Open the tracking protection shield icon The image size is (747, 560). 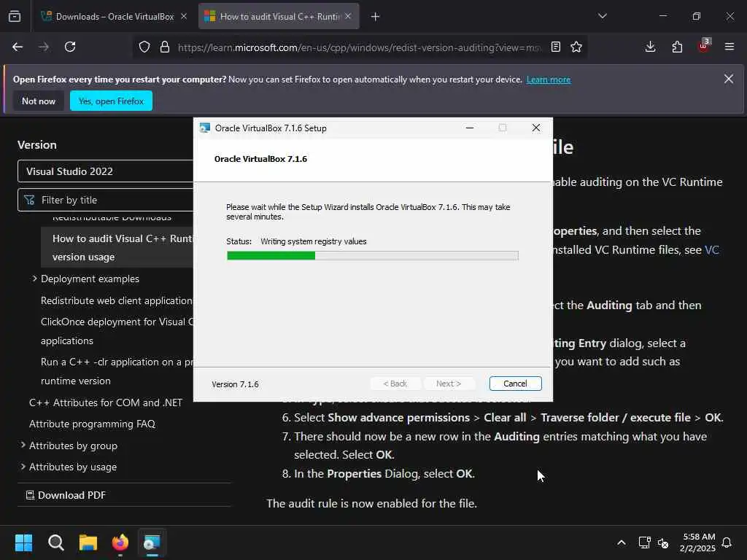(144, 47)
